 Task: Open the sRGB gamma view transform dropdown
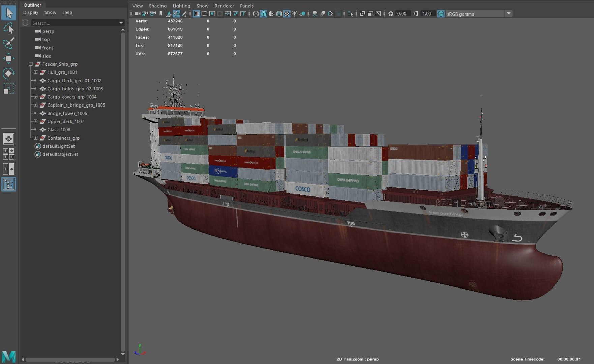click(509, 14)
